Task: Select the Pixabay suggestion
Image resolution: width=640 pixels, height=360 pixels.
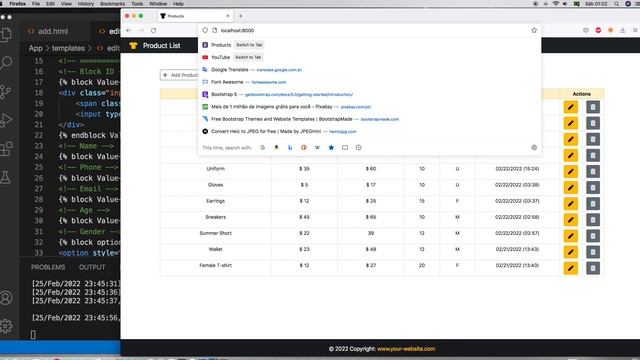Action: [x=370, y=107]
